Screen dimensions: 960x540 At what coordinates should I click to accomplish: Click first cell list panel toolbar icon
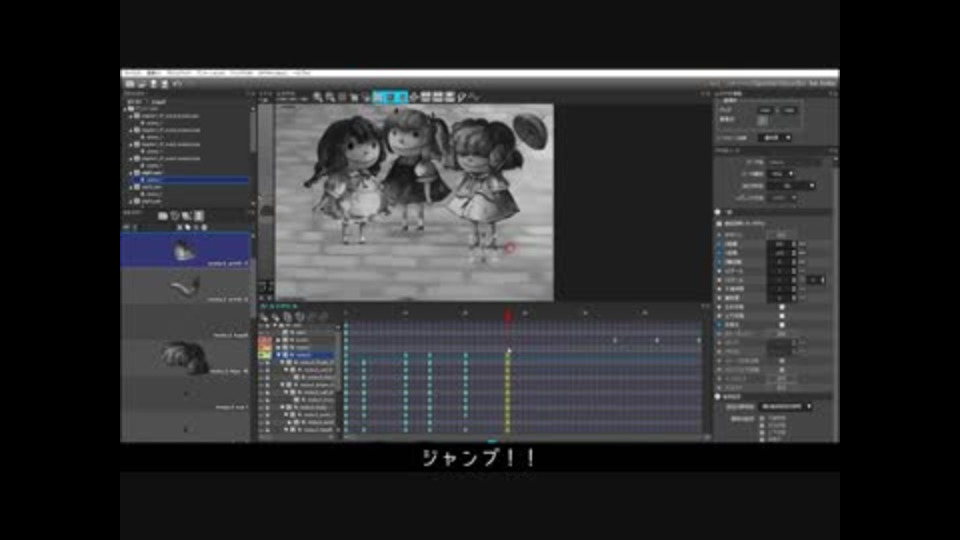click(x=163, y=216)
